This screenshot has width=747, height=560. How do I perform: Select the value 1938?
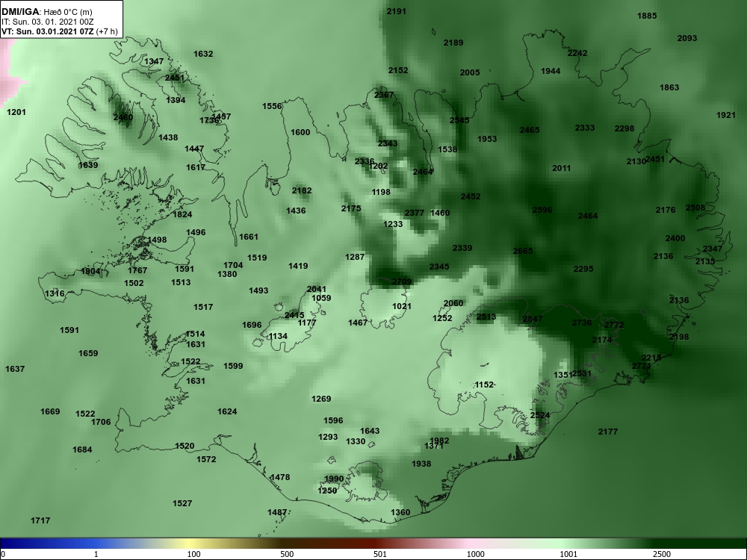click(421, 464)
